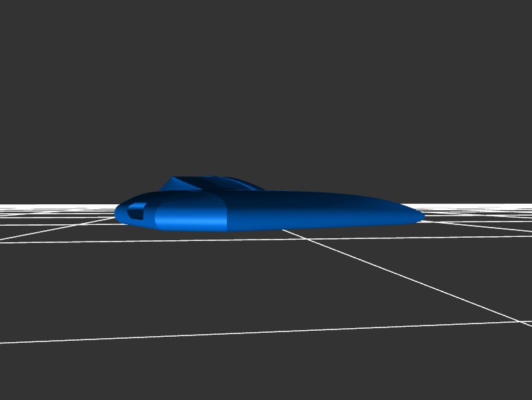Viewport: 532px width, 400px height.
Task: Select the raised canopy on top of model
Action: point(206,183)
